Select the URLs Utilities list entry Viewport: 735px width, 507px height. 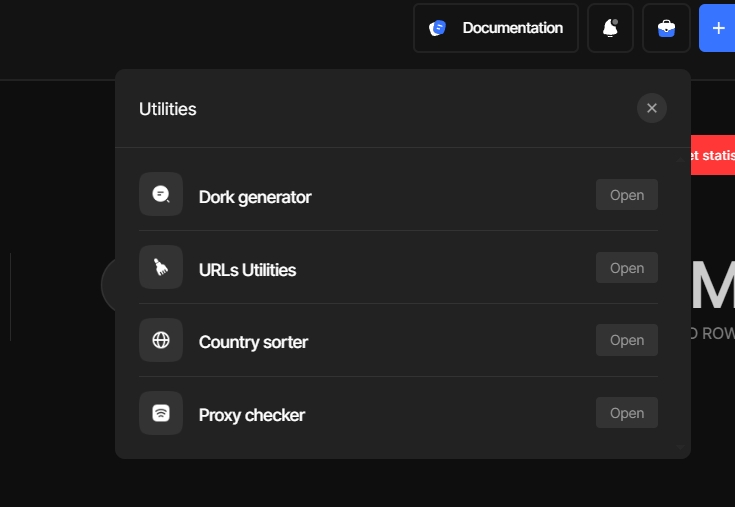247,270
